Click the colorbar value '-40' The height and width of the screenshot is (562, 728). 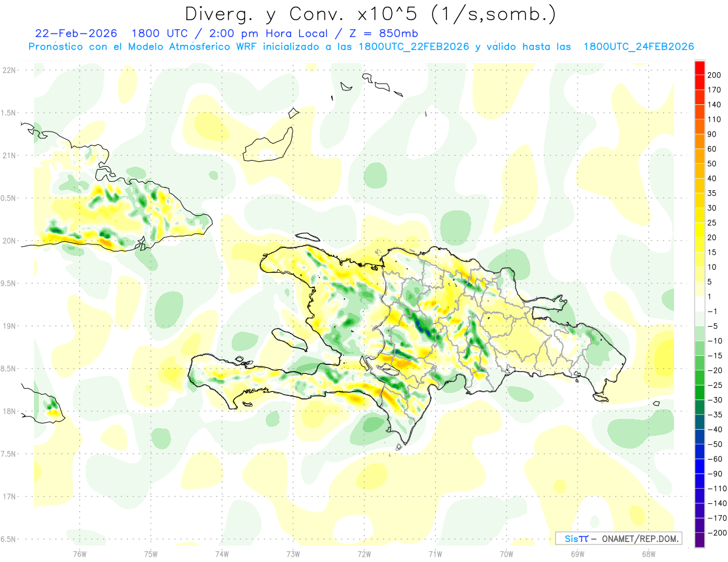pos(716,430)
